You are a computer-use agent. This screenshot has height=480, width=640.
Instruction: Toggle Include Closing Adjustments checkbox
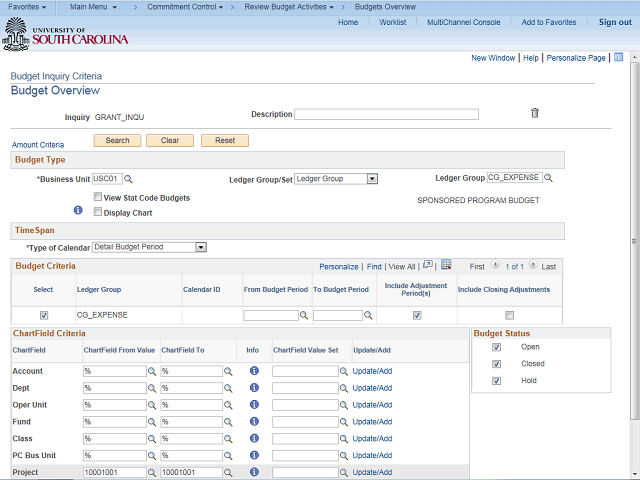tap(510, 315)
